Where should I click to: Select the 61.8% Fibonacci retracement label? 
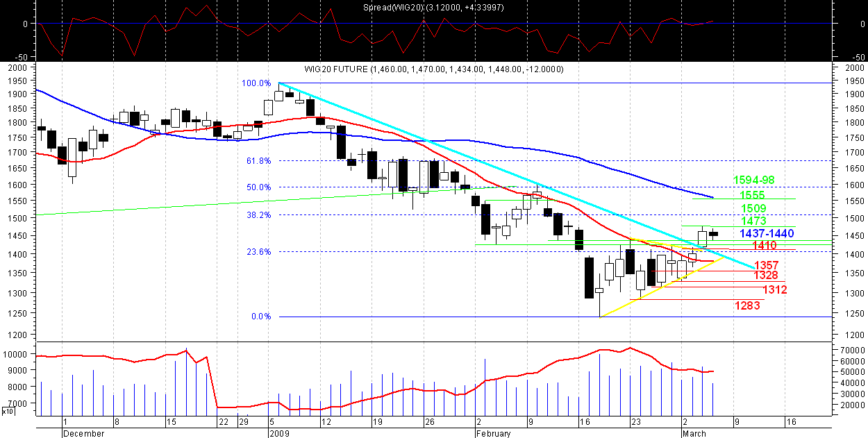click(258, 161)
